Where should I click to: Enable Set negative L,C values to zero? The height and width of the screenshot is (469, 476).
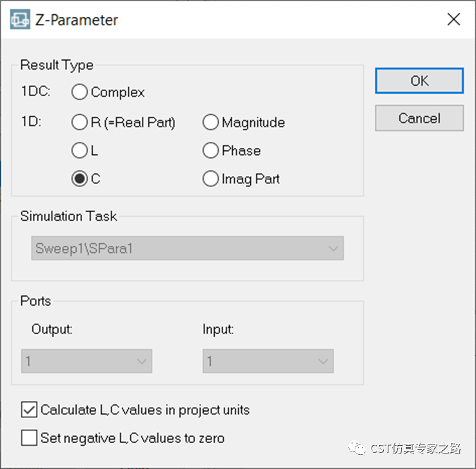pos(29,439)
